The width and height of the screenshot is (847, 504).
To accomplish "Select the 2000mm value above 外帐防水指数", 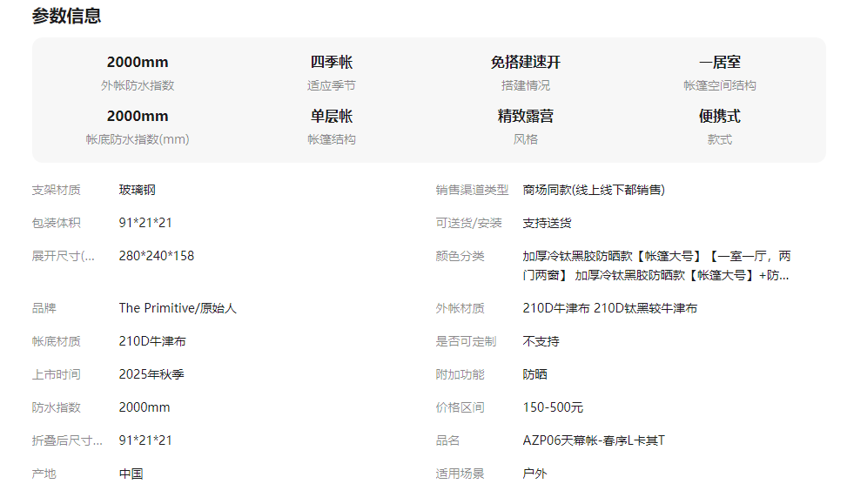I will (x=138, y=63).
